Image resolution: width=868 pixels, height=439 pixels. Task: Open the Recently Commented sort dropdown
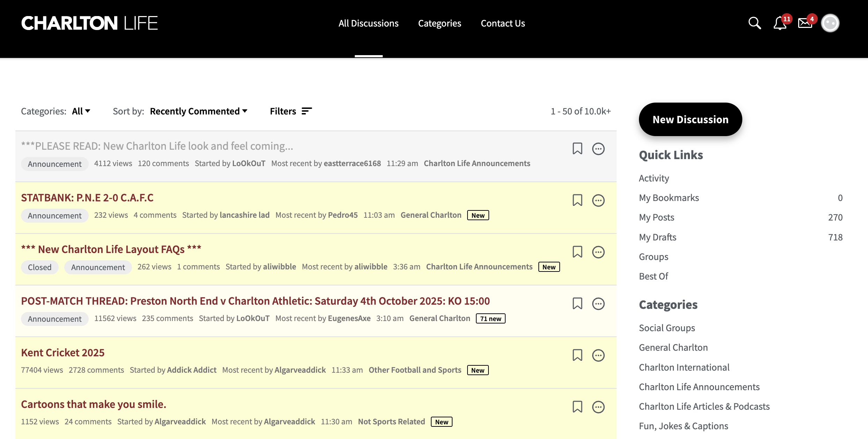[x=198, y=111]
